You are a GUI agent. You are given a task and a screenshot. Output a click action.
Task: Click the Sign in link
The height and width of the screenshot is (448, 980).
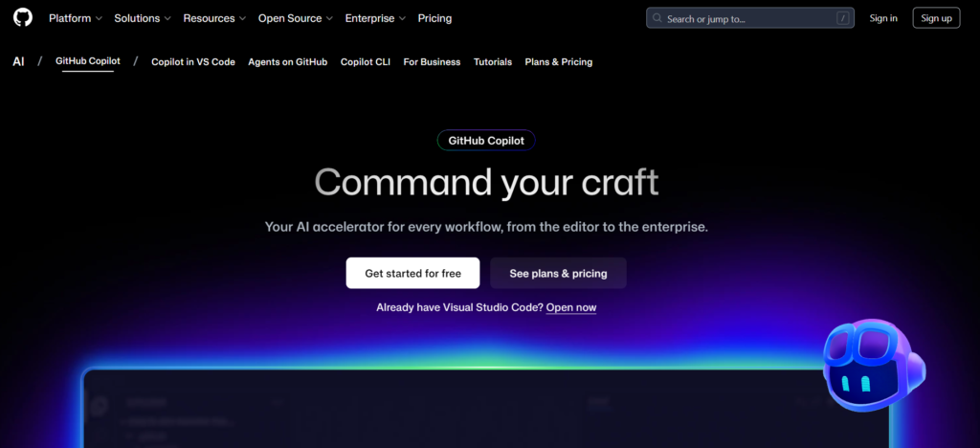pyautogui.click(x=883, y=18)
